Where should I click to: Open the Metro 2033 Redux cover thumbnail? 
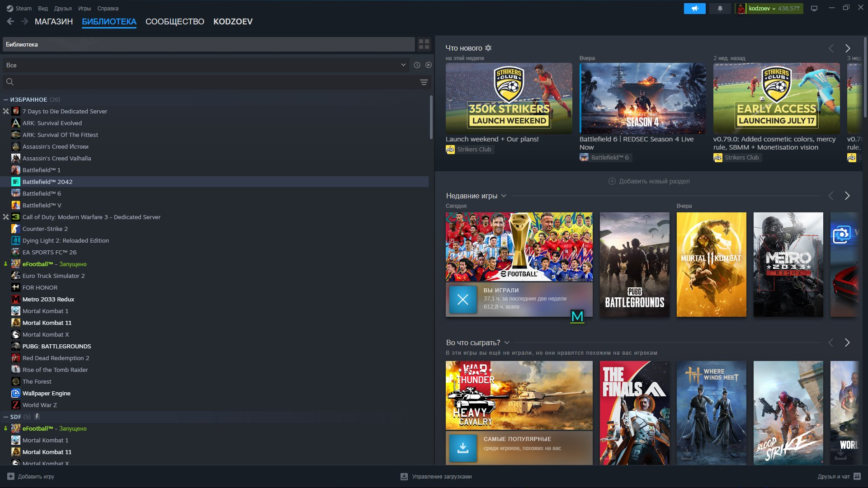[x=788, y=264]
